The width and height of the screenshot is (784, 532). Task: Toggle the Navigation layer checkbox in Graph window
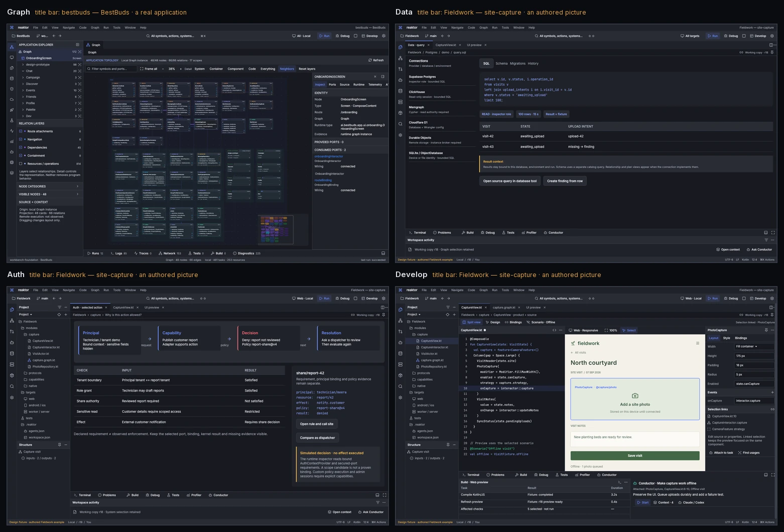pyautogui.click(x=21, y=140)
